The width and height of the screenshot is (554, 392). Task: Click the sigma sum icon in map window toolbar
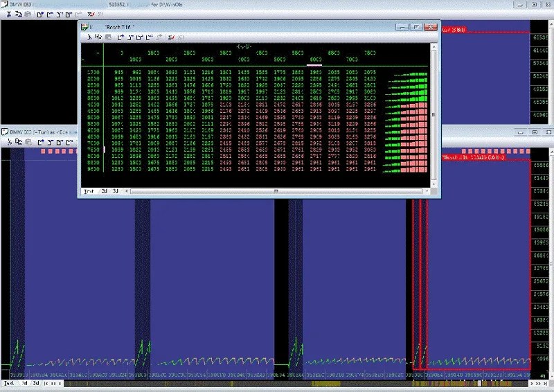(x=171, y=37)
